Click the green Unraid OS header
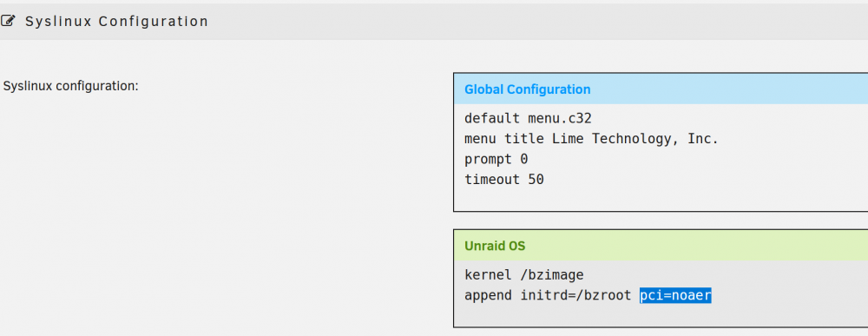This screenshot has height=336, width=868. click(661, 245)
